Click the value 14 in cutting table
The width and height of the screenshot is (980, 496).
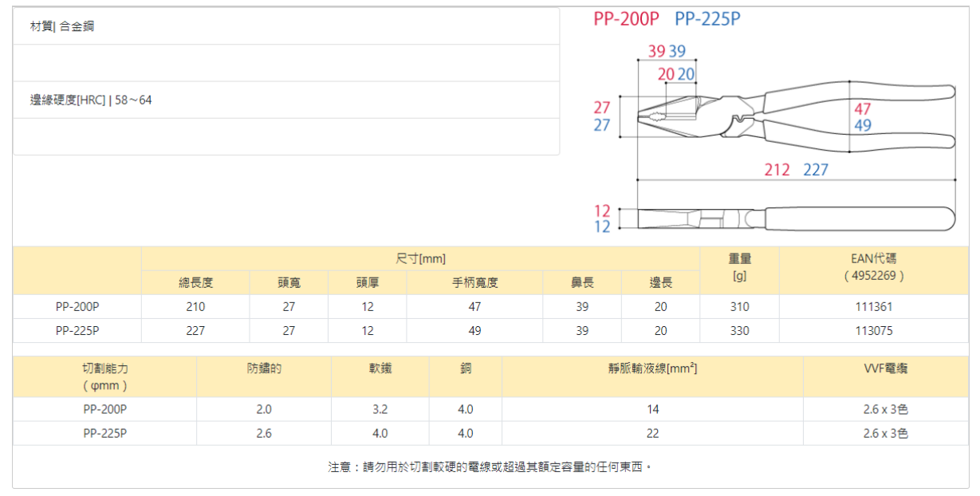click(x=653, y=409)
